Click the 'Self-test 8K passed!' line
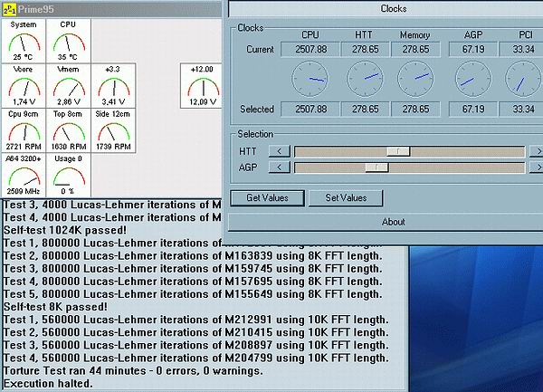543x392 pixels. (x=55, y=307)
